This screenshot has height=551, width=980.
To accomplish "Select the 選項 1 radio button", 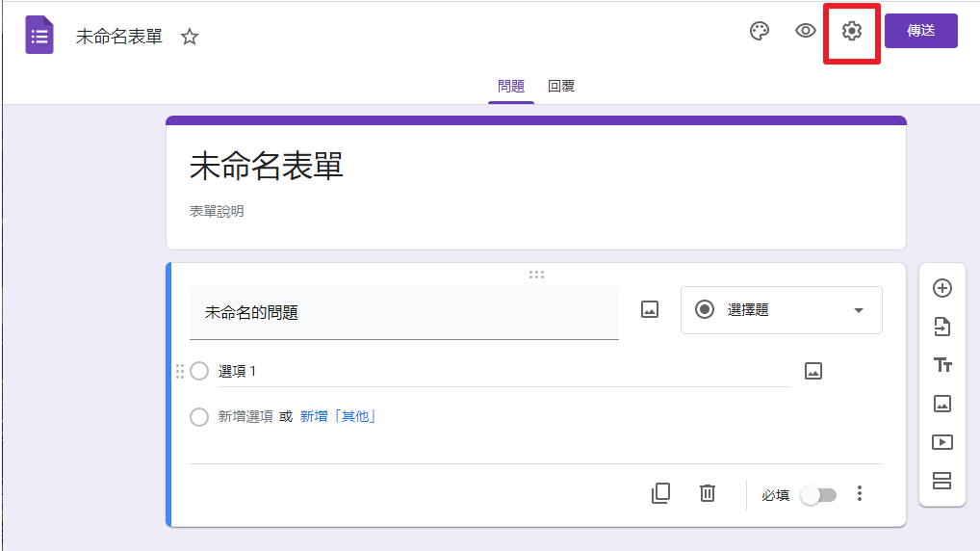I will pos(199,371).
